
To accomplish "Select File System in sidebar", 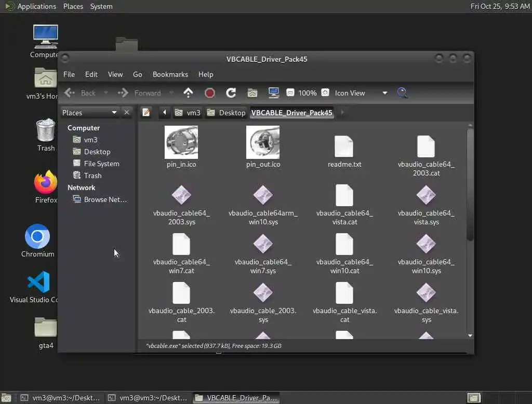I will pos(96,164).
